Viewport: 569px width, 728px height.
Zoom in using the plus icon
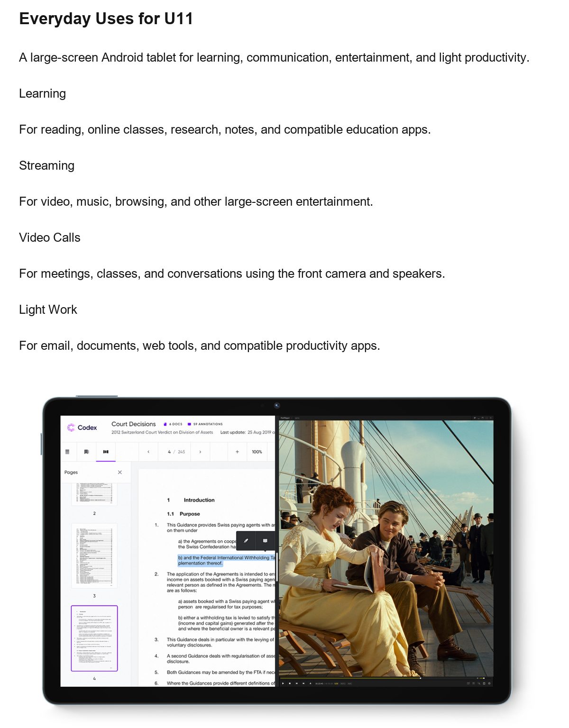[237, 452]
